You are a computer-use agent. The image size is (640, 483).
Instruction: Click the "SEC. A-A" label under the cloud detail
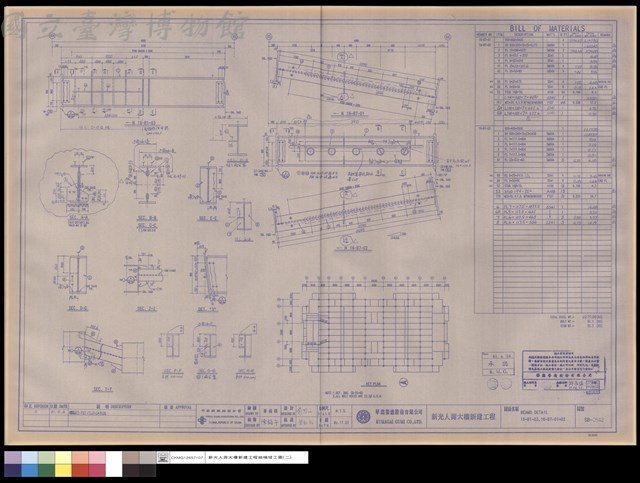point(78,218)
